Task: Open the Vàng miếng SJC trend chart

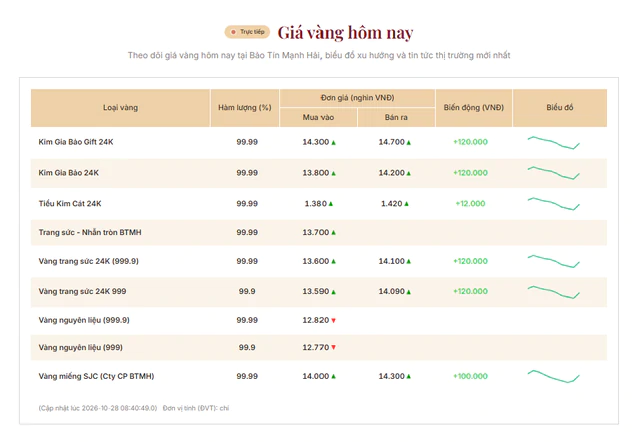Action: pyautogui.click(x=553, y=376)
